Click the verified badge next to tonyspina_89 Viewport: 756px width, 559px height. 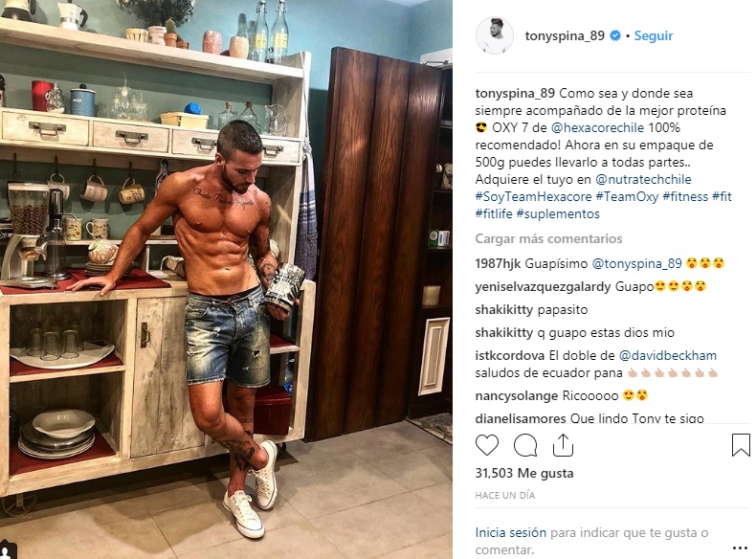(x=615, y=35)
